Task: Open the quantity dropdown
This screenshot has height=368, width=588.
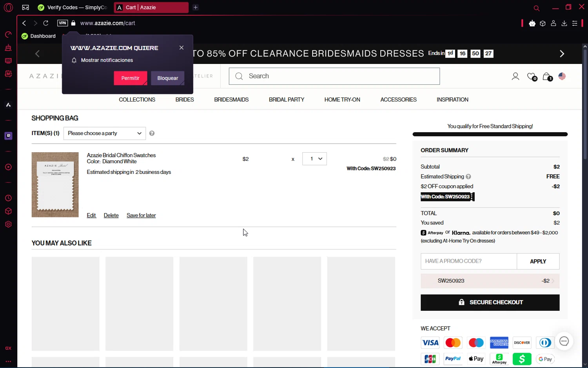Action: click(x=314, y=159)
